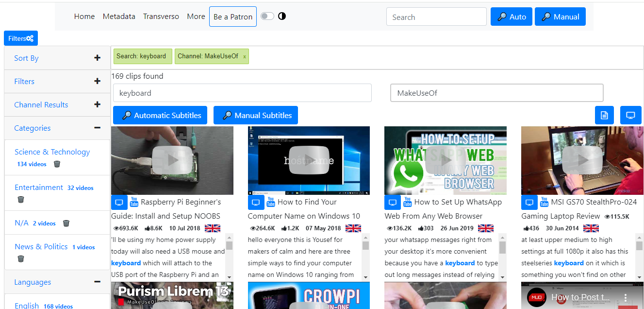This screenshot has width=644, height=309.
Task: Click the MakeUseOf channel field
Action: coord(497,93)
